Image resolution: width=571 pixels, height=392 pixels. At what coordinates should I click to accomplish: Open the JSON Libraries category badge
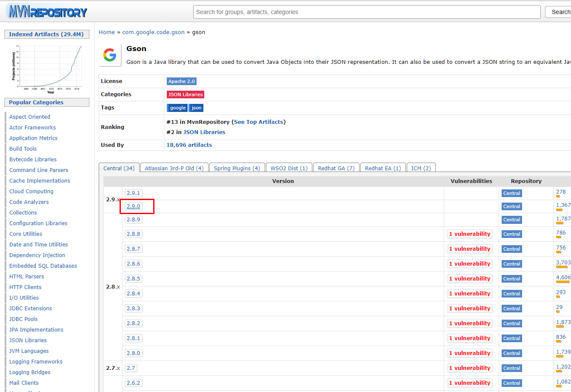point(186,94)
